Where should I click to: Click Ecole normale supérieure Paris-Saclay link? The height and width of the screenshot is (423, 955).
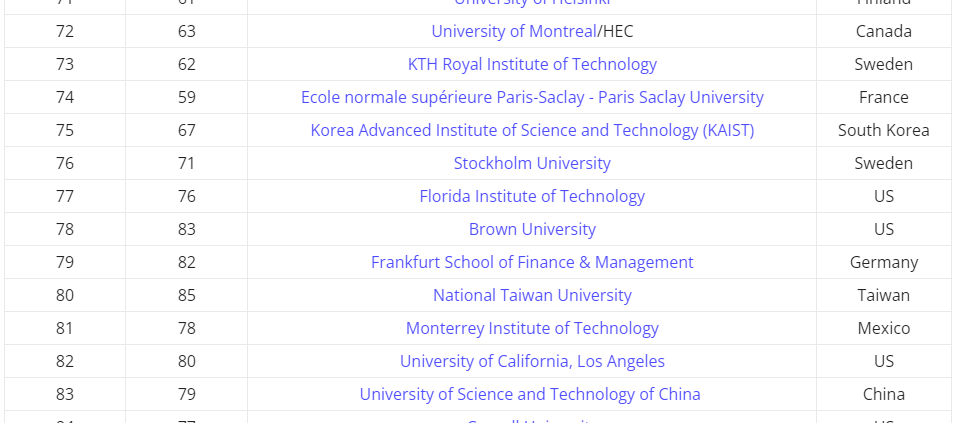(x=532, y=97)
